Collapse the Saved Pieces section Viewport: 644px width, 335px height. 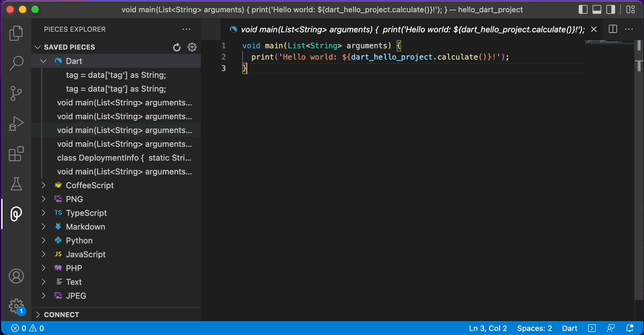pyautogui.click(x=38, y=47)
